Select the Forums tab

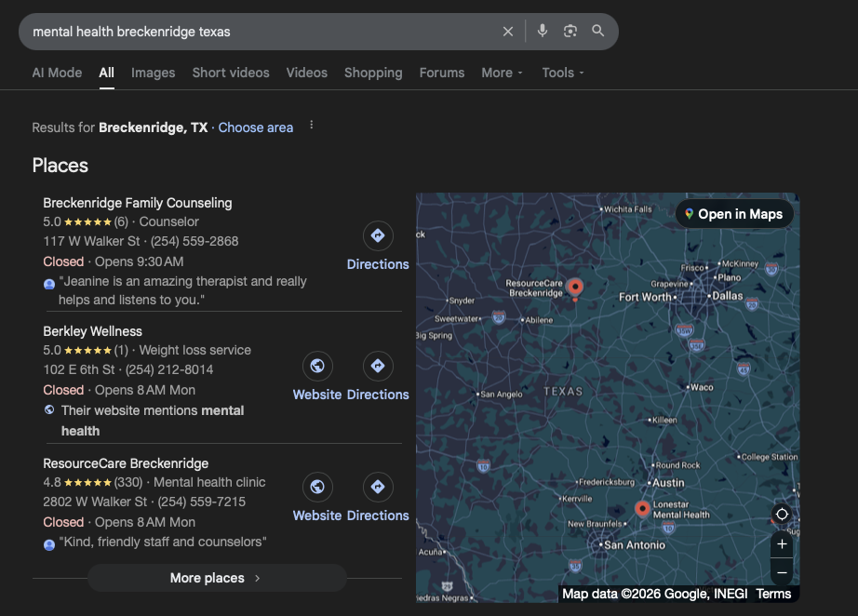[x=441, y=73]
